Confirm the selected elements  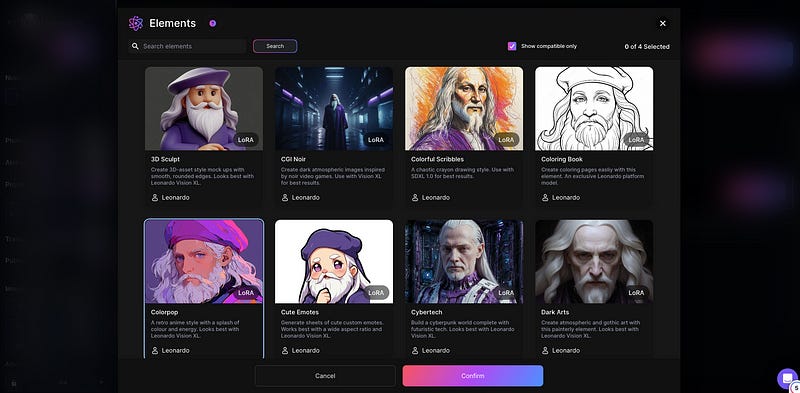[x=473, y=376]
